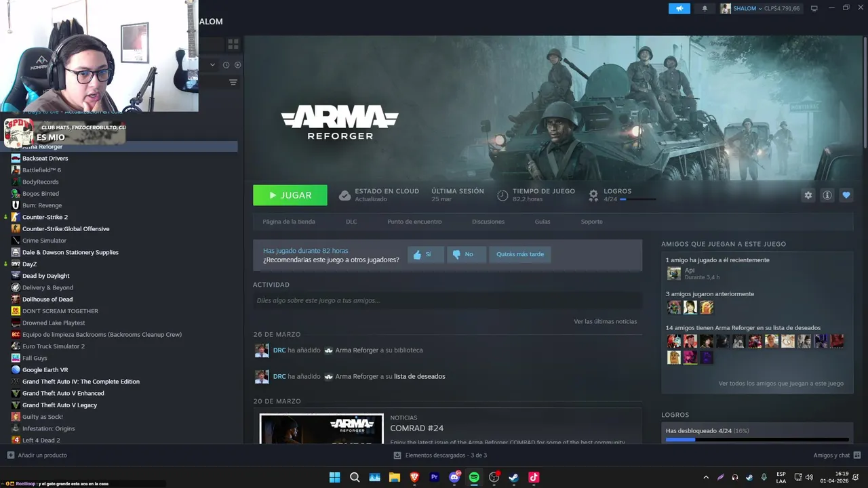Screen dimensions: 868x488
Task: Select Counter-Strike 2 in library
Action: tap(45, 217)
